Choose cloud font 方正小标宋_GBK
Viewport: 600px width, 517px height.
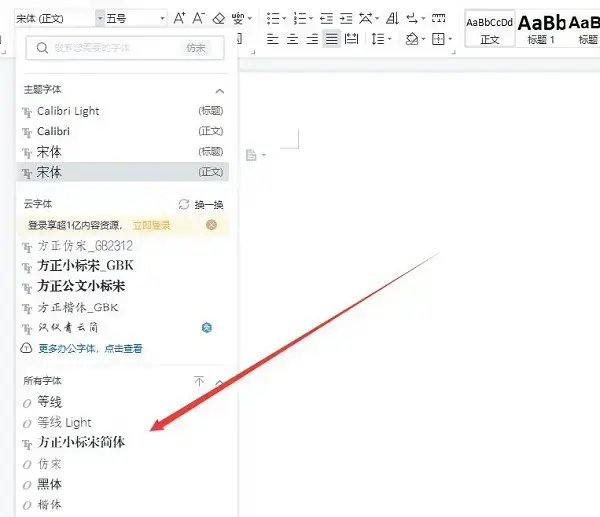coord(123,266)
